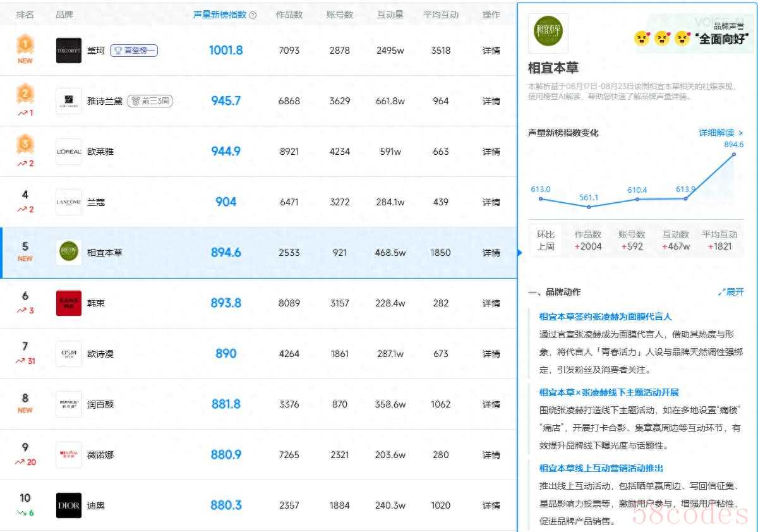This screenshot has height=532, width=758.
Task: Open 详情 for the 韩束 row
Action: pos(491,303)
